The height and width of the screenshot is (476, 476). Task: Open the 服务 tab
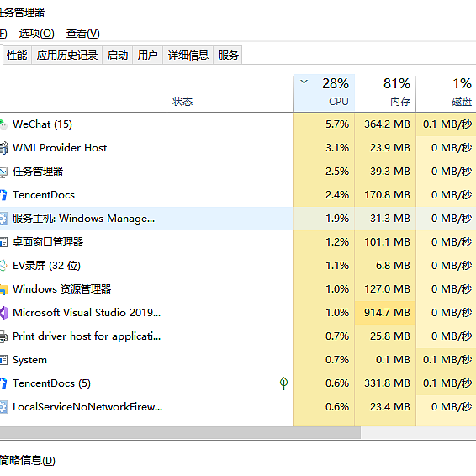[228, 56]
